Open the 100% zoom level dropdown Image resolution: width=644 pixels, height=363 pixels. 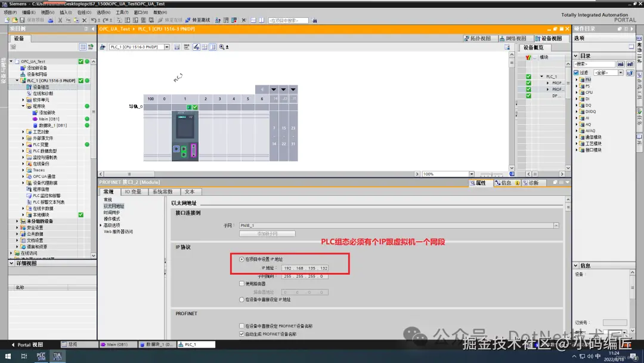click(472, 174)
